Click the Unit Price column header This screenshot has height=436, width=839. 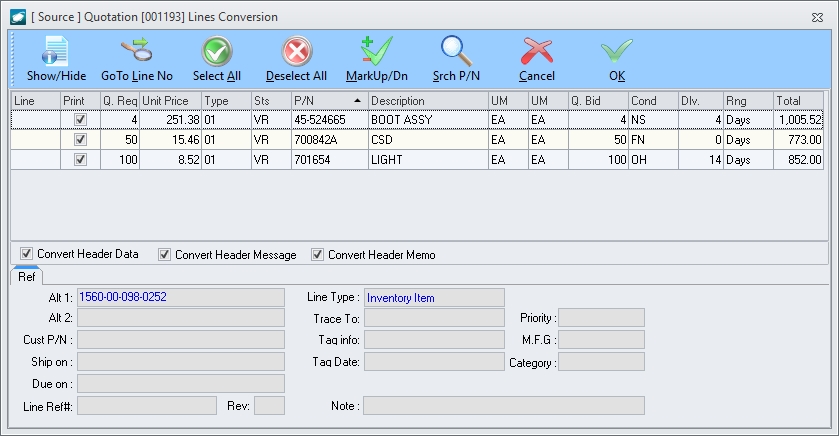[x=170, y=101]
